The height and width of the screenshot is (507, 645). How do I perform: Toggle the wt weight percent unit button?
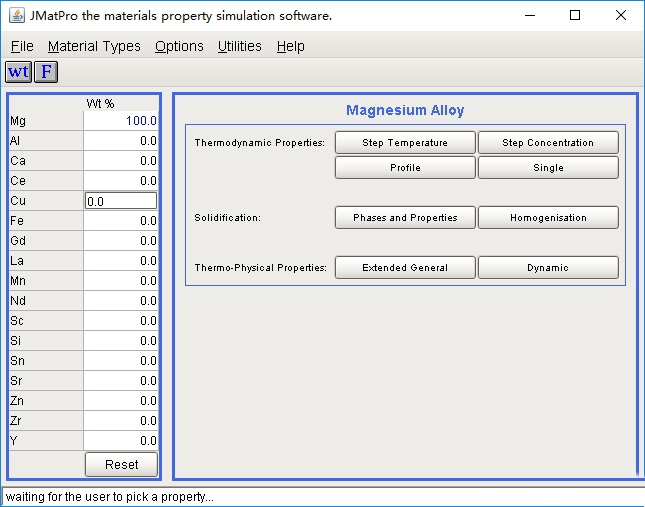point(19,72)
